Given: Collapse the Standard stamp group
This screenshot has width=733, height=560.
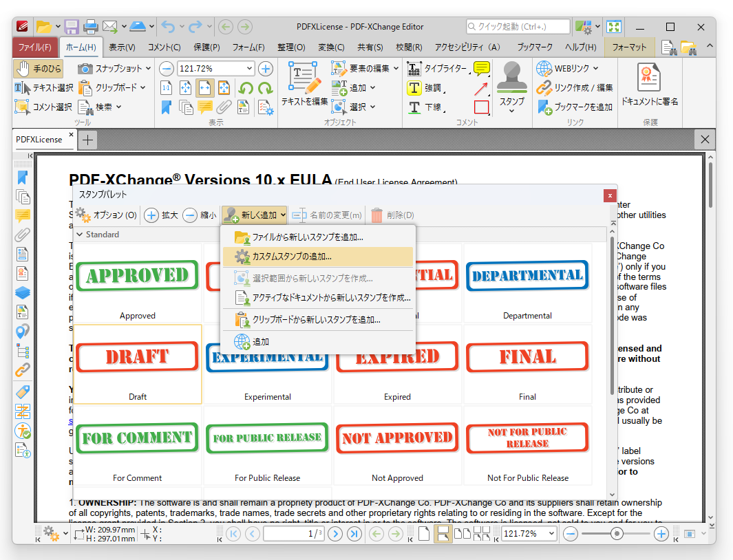Looking at the screenshot, I should click(79, 234).
